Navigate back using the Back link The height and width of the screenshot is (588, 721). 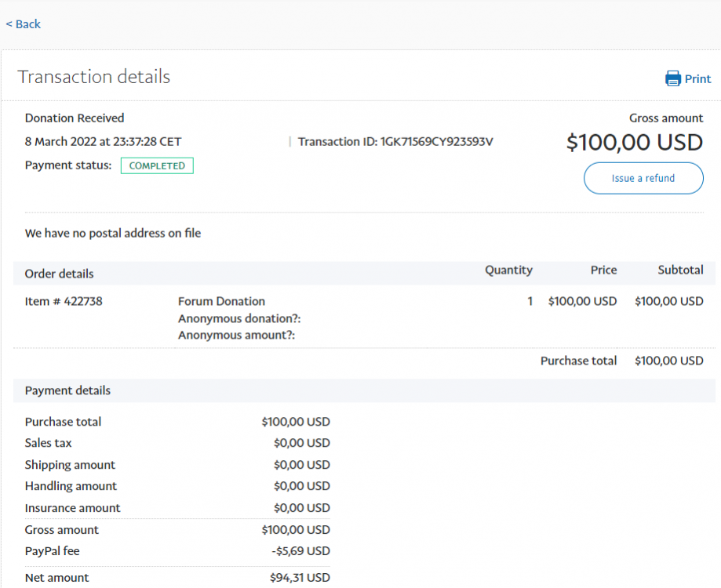(x=23, y=24)
